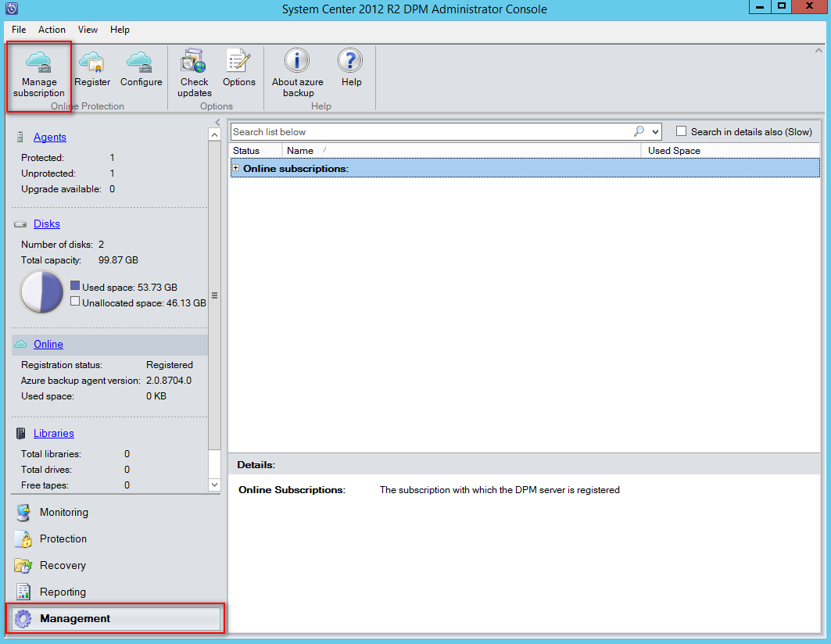Open the Online link
This screenshot has height=644, width=831.
[x=48, y=345]
